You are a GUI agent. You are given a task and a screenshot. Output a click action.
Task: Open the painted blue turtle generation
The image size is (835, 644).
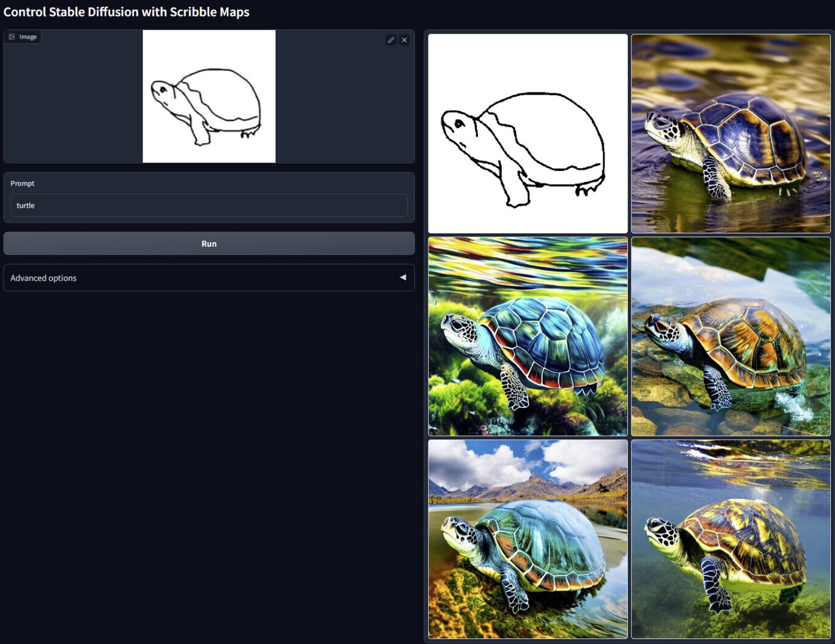click(x=528, y=337)
